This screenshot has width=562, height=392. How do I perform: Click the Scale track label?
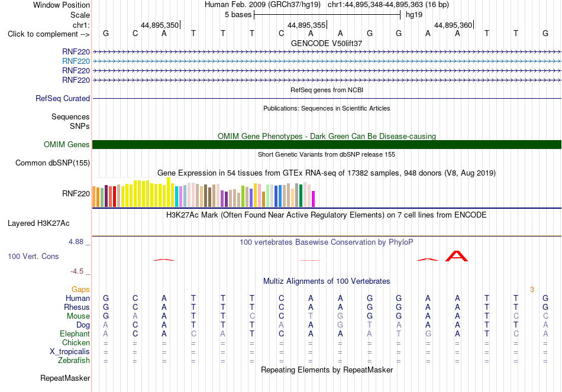80,15
